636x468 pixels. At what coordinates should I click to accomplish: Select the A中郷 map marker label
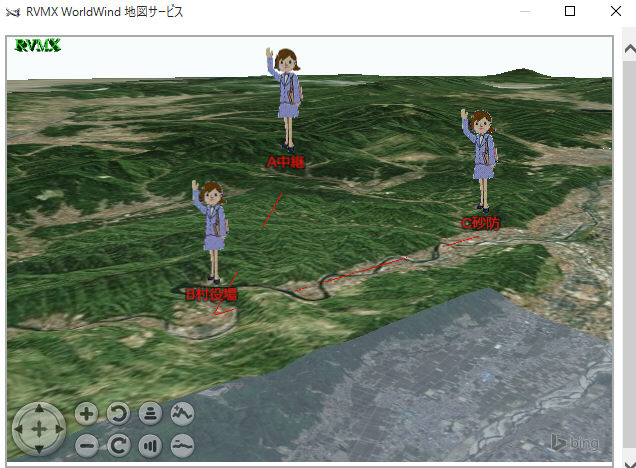pos(285,161)
